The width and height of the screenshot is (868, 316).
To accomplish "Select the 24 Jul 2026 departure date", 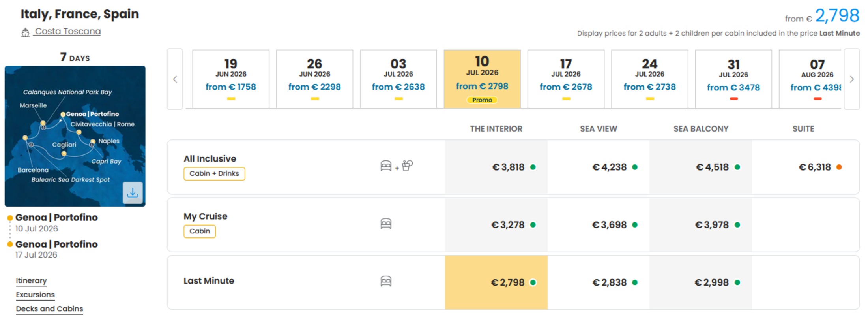I will point(650,79).
